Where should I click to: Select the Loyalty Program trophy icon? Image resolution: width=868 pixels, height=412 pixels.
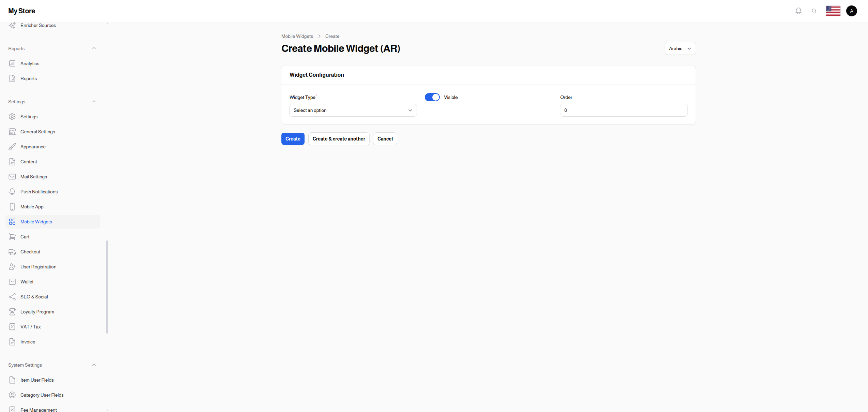(12, 312)
